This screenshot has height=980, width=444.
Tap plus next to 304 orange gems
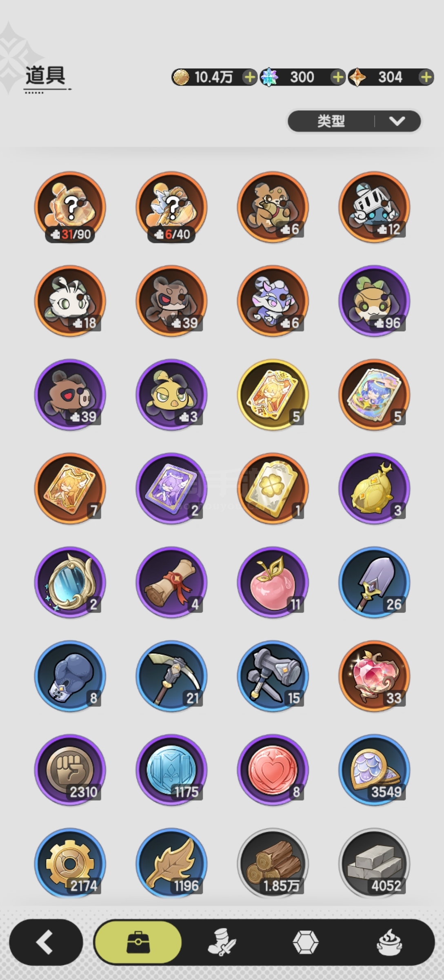point(426,77)
